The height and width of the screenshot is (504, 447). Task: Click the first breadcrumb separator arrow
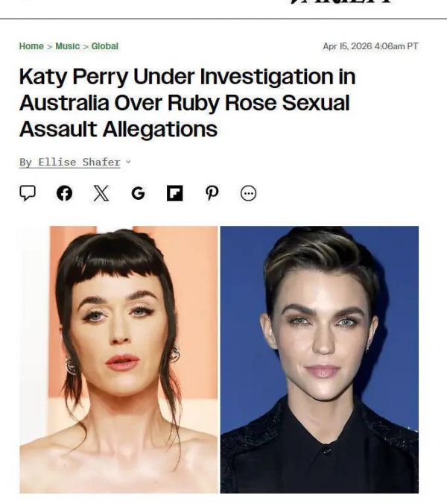coord(49,47)
